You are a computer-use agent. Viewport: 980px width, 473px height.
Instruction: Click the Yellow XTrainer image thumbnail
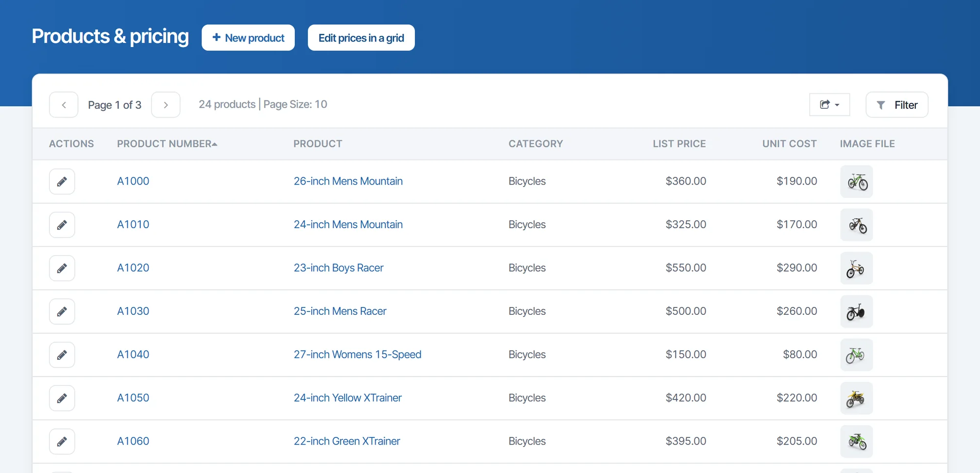click(857, 398)
